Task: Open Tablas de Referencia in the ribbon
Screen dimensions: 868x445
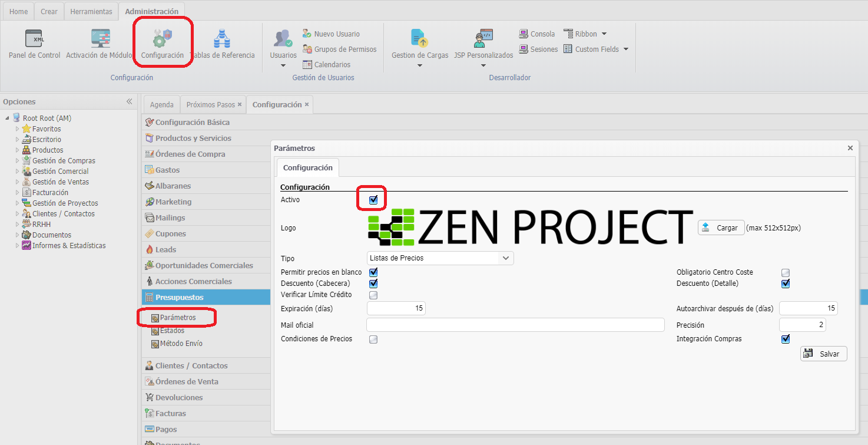Action: pyautogui.click(x=222, y=39)
